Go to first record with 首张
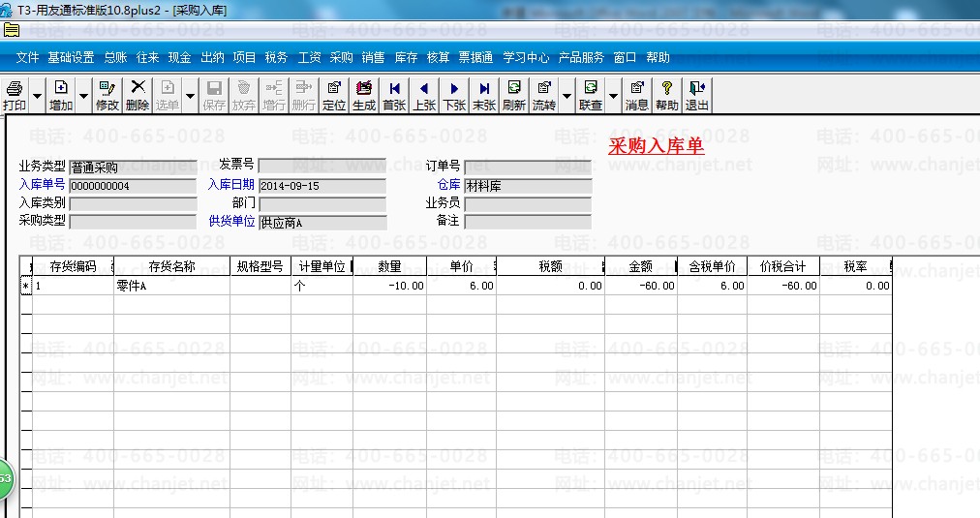 (x=394, y=96)
